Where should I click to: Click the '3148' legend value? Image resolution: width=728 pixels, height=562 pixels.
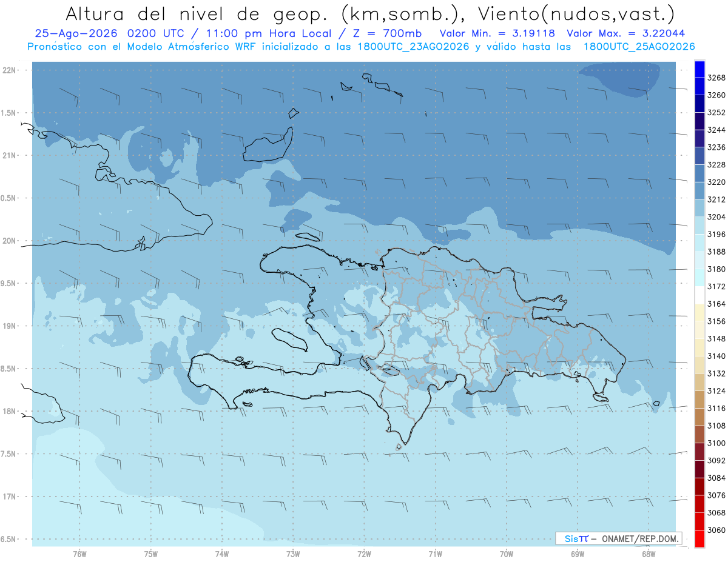click(716, 339)
